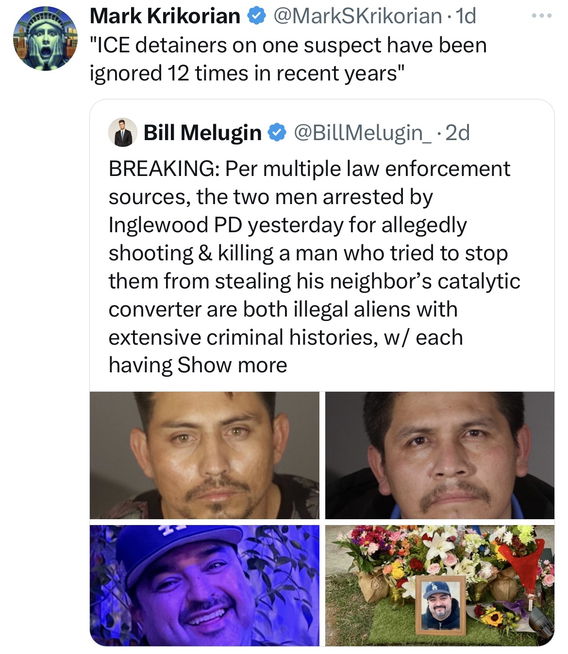
Task: Click Bill Melugin's verified checkmark badge
Action: (x=278, y=133)
